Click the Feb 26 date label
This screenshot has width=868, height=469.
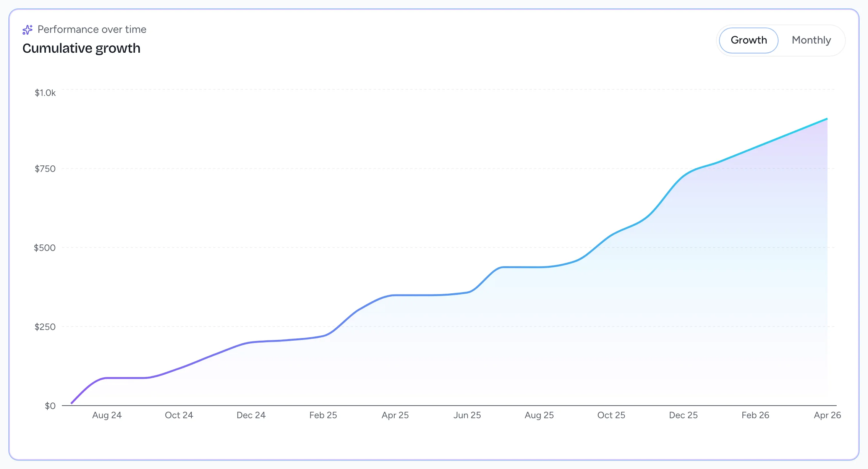point(755,415)
